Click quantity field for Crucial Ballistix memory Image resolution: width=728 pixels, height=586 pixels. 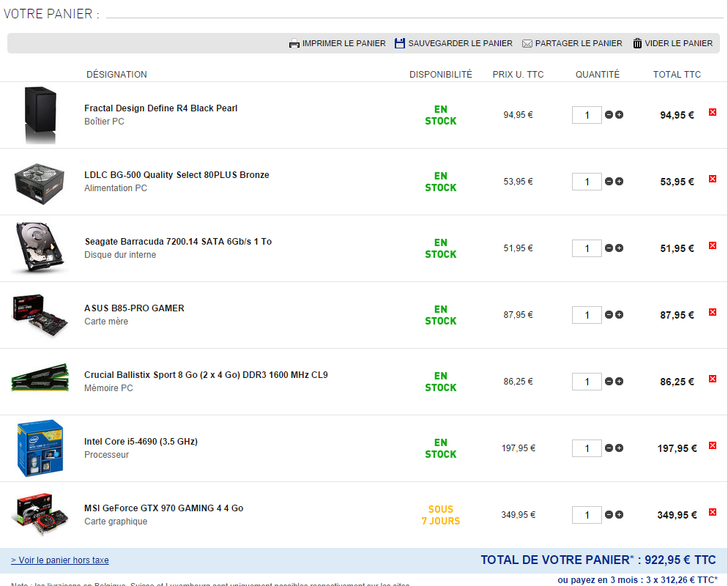click(x=587, y=382)
